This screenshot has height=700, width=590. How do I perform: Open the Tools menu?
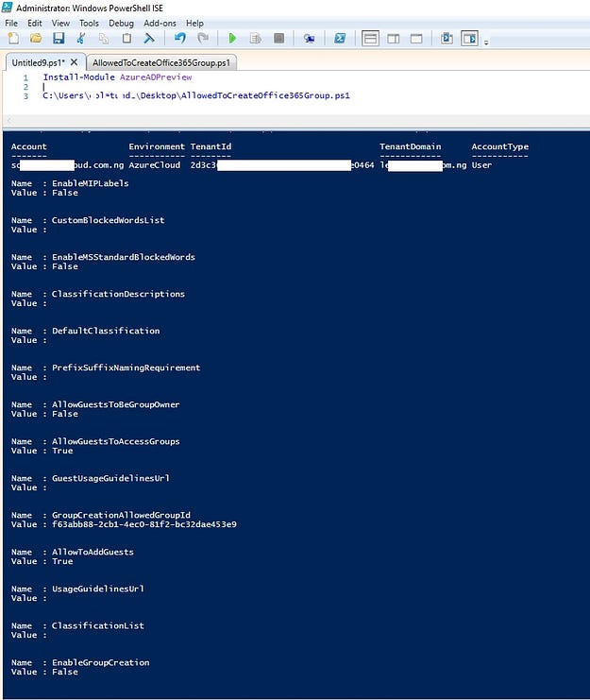[x=89, y=24]
